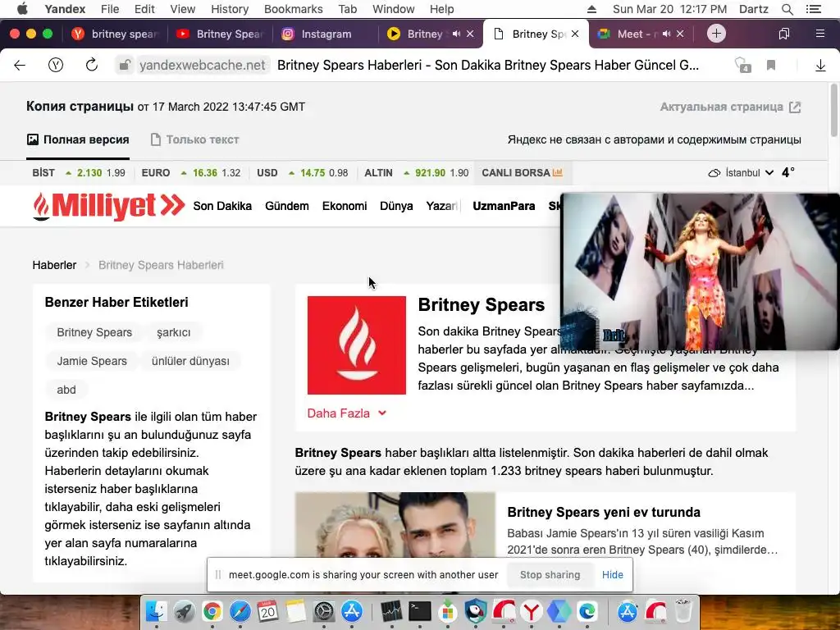Screen dimensions: 840x630
Task: Switch to the Instagram tab
Action: coord(326,34)
